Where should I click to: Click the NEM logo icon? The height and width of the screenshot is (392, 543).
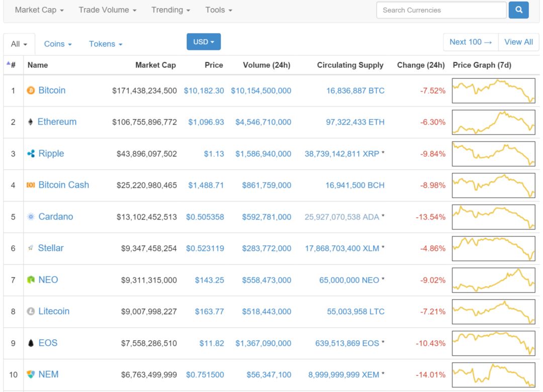tap(31, 374)
